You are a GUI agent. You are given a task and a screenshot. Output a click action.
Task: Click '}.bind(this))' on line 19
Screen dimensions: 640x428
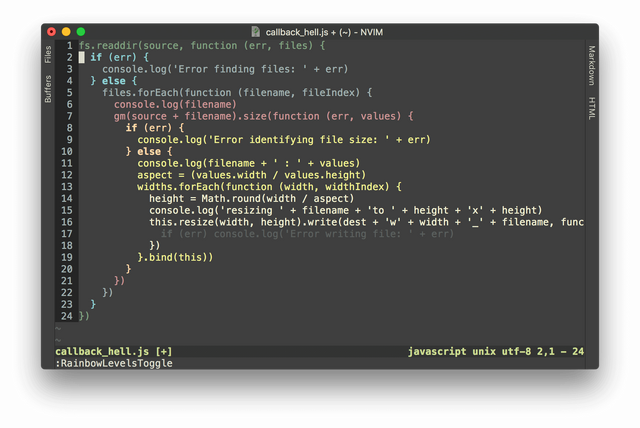[175, 257]
